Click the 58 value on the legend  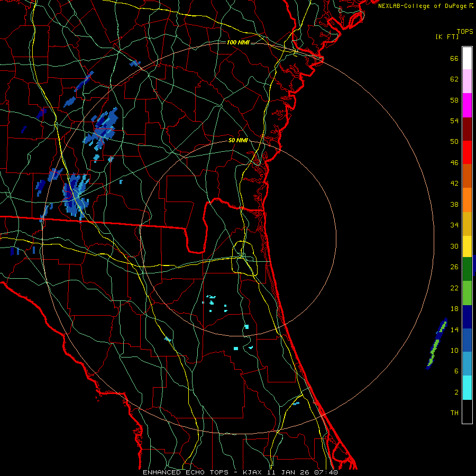454,100
